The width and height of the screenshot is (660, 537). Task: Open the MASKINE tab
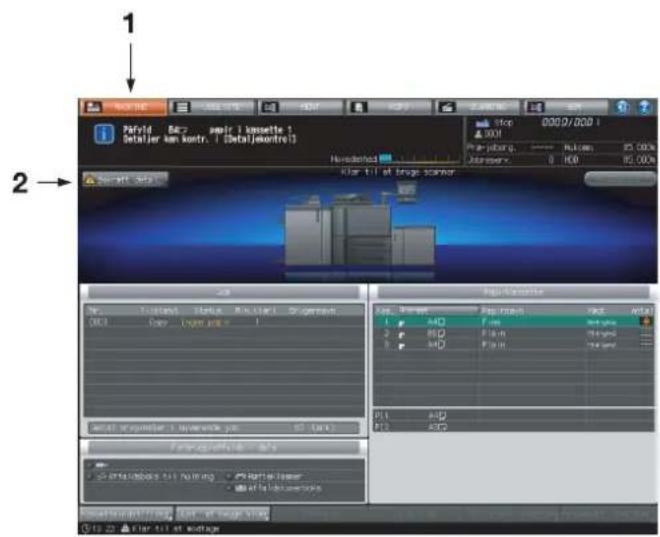point(123,107)
